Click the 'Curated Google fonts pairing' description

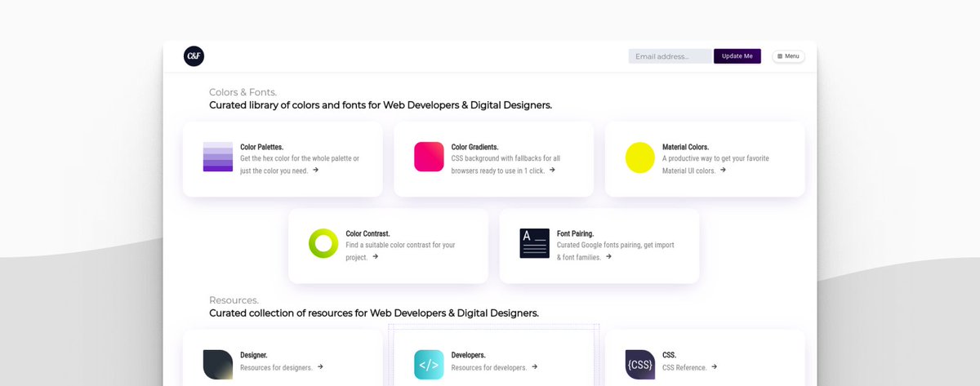pyautogui.click(x=615, y=251)
